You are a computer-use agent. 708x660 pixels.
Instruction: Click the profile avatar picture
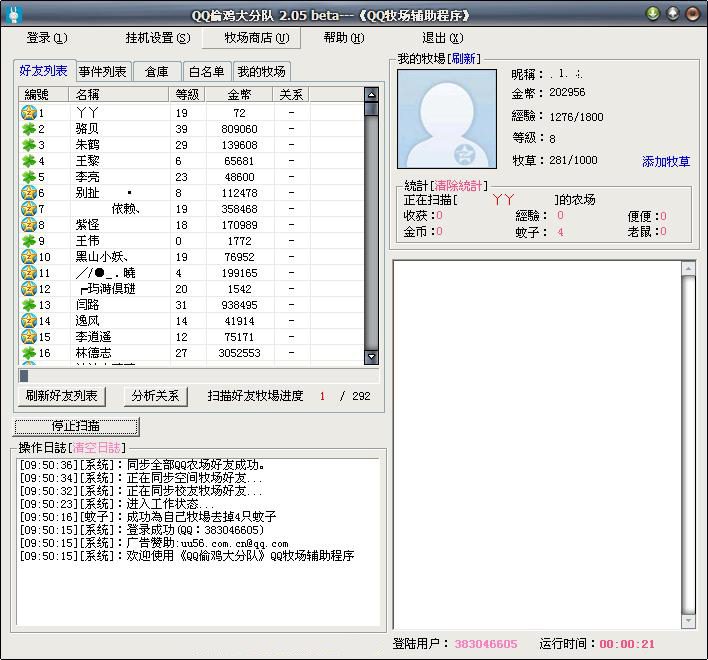(x=447, y=119)
